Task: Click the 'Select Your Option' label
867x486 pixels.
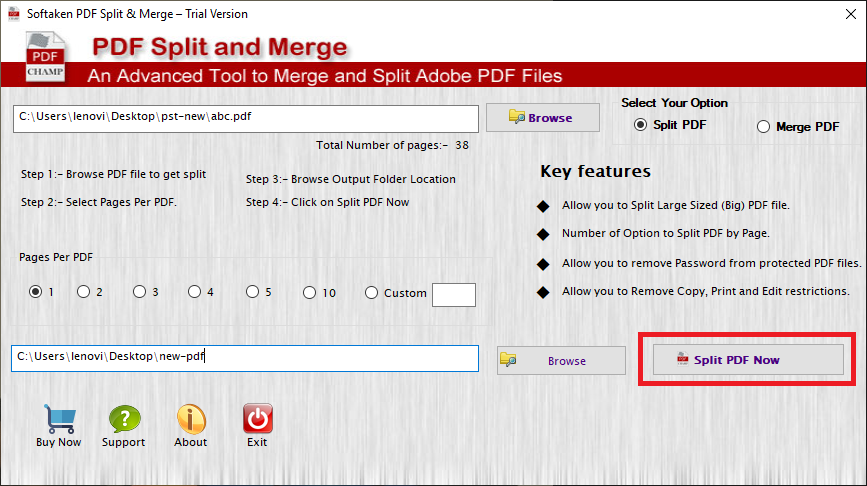Action: click(x=674, y=103)
